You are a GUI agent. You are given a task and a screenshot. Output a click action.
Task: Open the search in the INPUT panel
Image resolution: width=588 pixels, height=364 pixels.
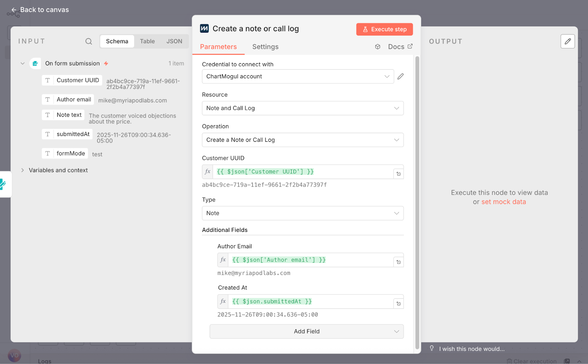pyautogui.click(x=88, y=41)
